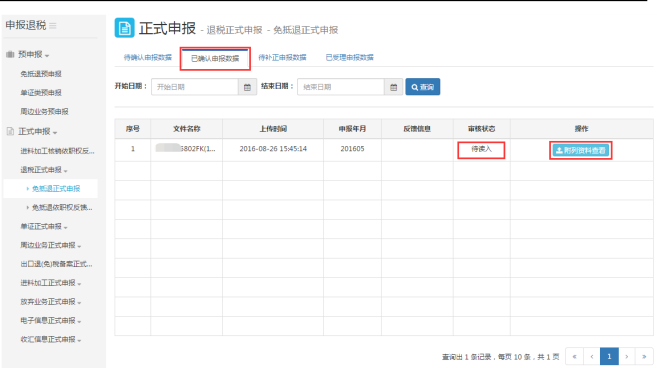Switch to the 待补正申报数据 tab
The width and height of the screenshot is (657, 368).
[x=282, y=57]
